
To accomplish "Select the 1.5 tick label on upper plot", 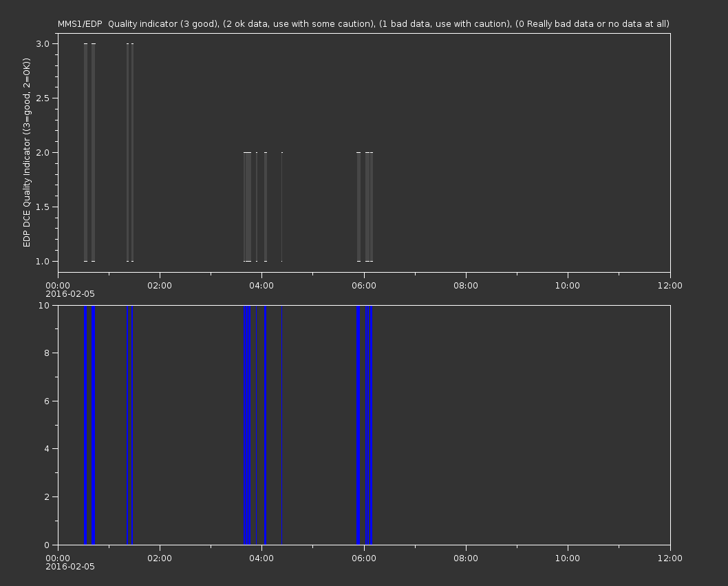I will coord(43,207).
